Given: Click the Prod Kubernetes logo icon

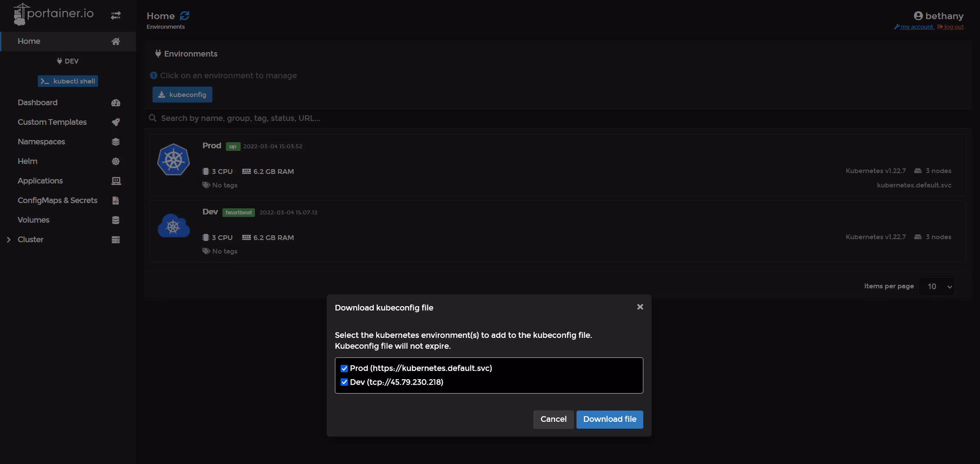Looking at the screenshot, I should coord(173,160).
